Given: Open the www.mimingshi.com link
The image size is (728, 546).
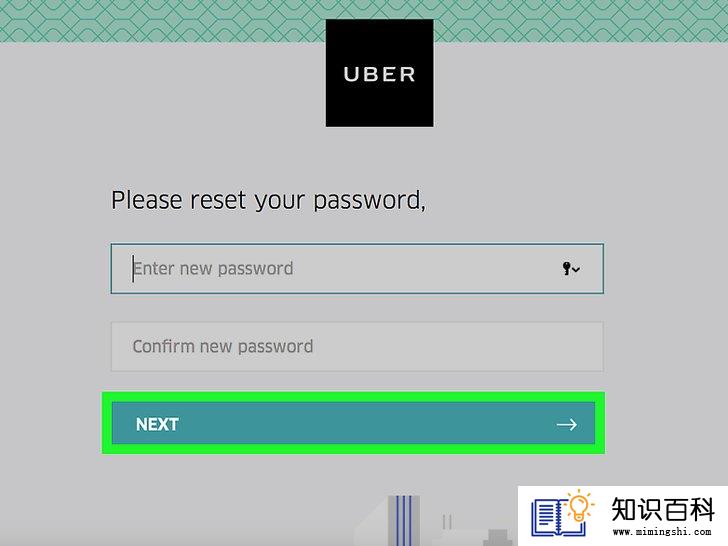Looking at the screenshot, I should click(x=663, y=532).
